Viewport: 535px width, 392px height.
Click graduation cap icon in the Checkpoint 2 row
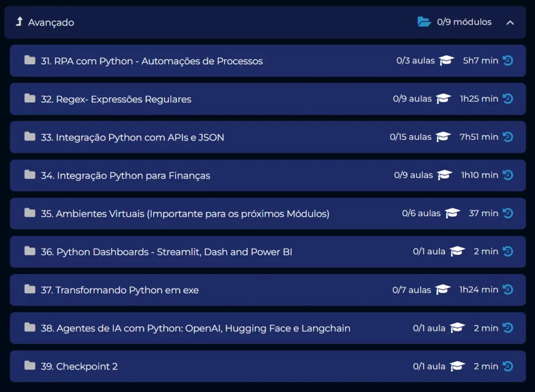point(457,366)
